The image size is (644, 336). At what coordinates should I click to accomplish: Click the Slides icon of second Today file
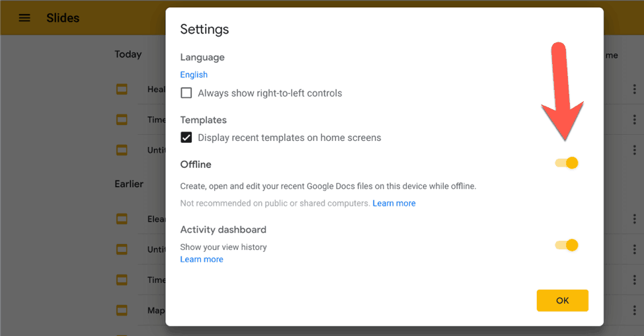[x=122, y=120]
